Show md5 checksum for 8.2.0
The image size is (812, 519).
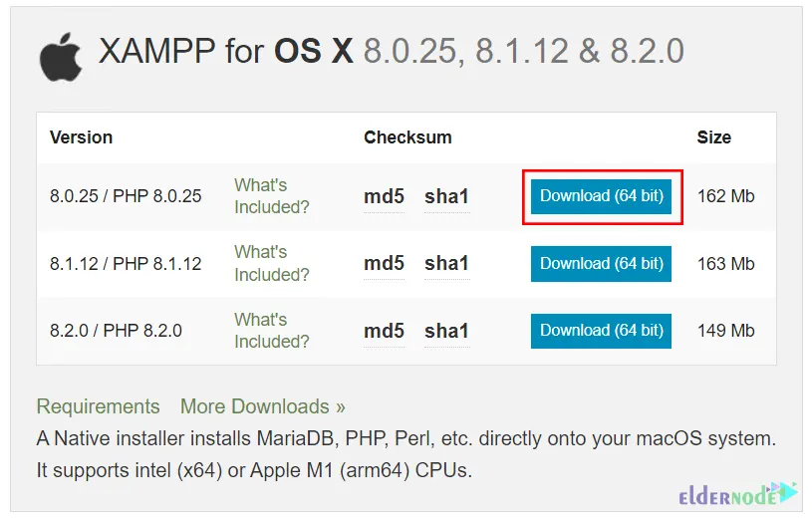384,331
